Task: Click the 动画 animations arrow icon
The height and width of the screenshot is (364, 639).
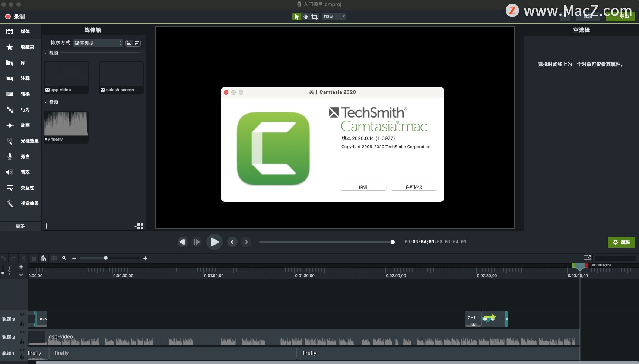Action: click(10, 125)
